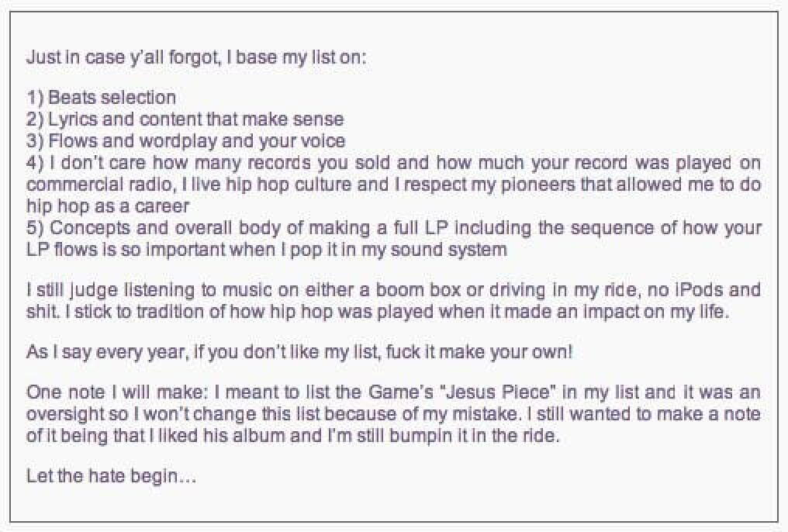788x532 pixels.
Task: Click the line starting "One note I will make"
Action: 393,392
